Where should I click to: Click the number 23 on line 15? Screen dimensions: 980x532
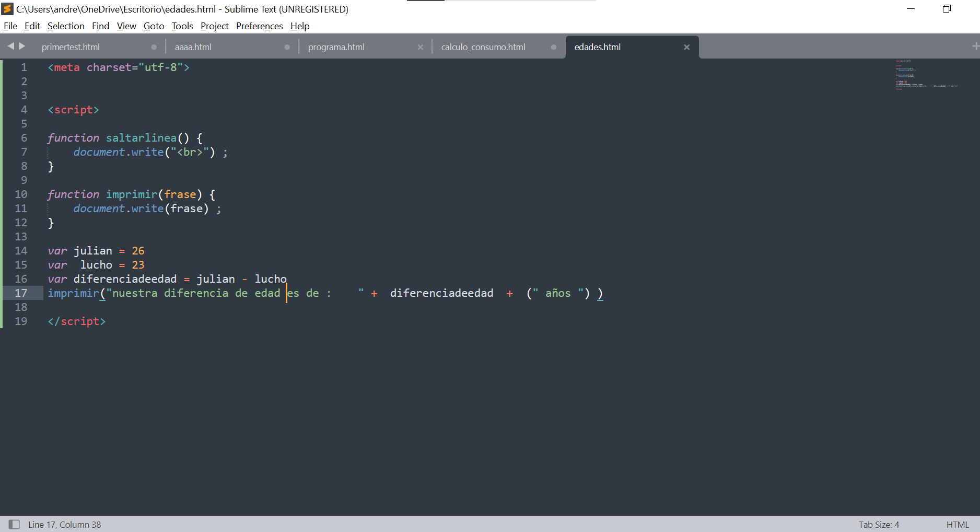coord(138,265)
